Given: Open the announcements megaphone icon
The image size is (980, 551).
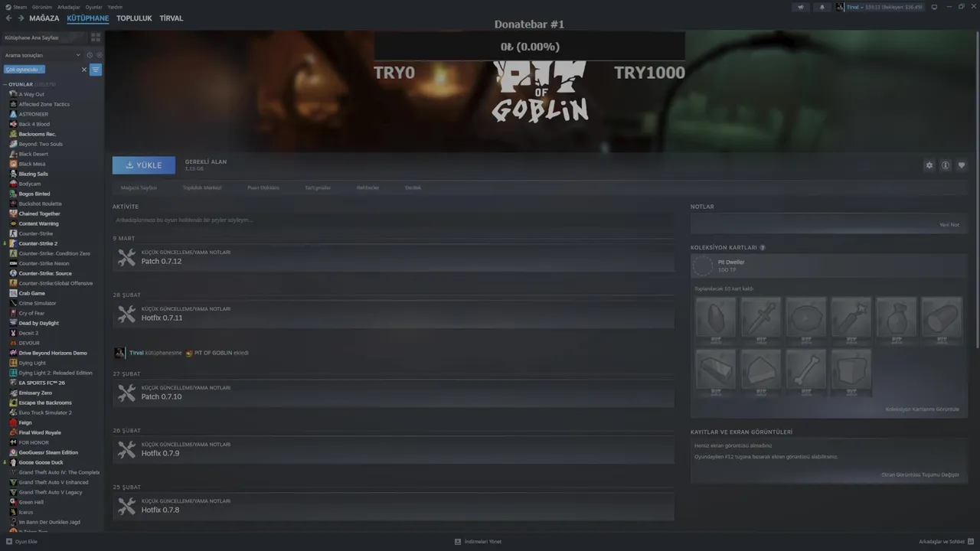Looking at the screenshot, I should click(801, 7).
